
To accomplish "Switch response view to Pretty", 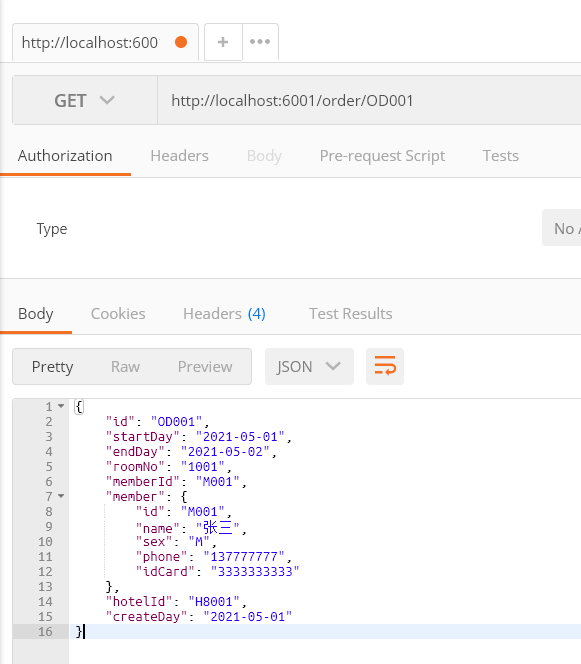I will [53, 367].
